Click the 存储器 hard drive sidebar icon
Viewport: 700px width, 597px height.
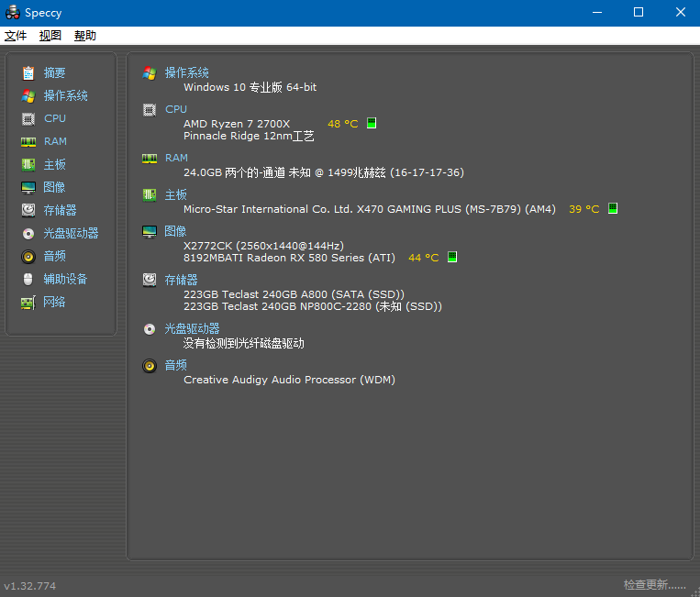point(28,210)
